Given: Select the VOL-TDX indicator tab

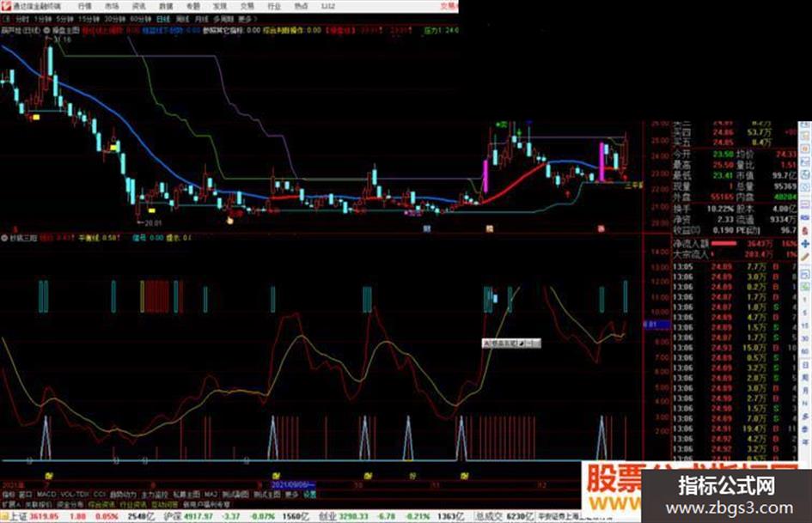Looking at the screenshot, I should click(76, 495).
